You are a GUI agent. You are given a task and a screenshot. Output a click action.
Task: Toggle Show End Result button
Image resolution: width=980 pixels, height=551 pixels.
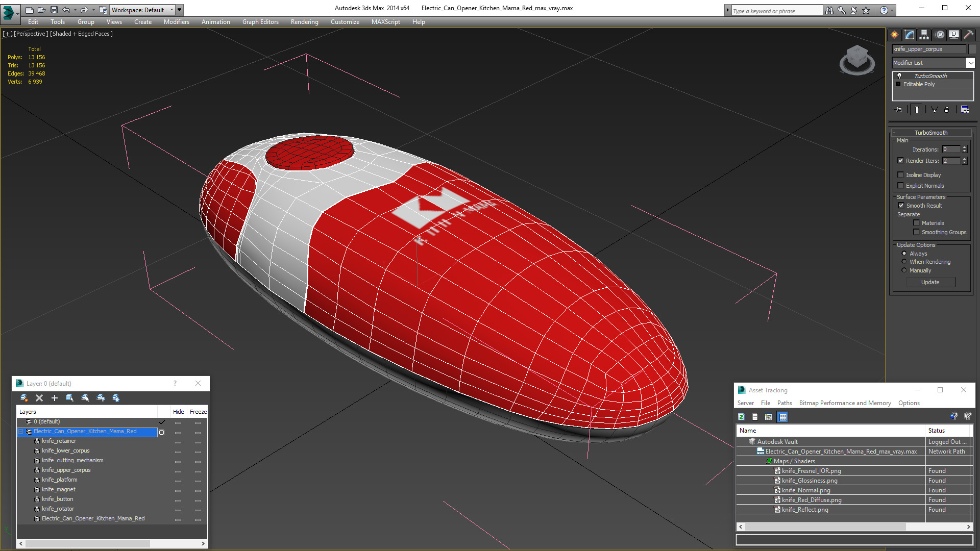pos(917,109)
